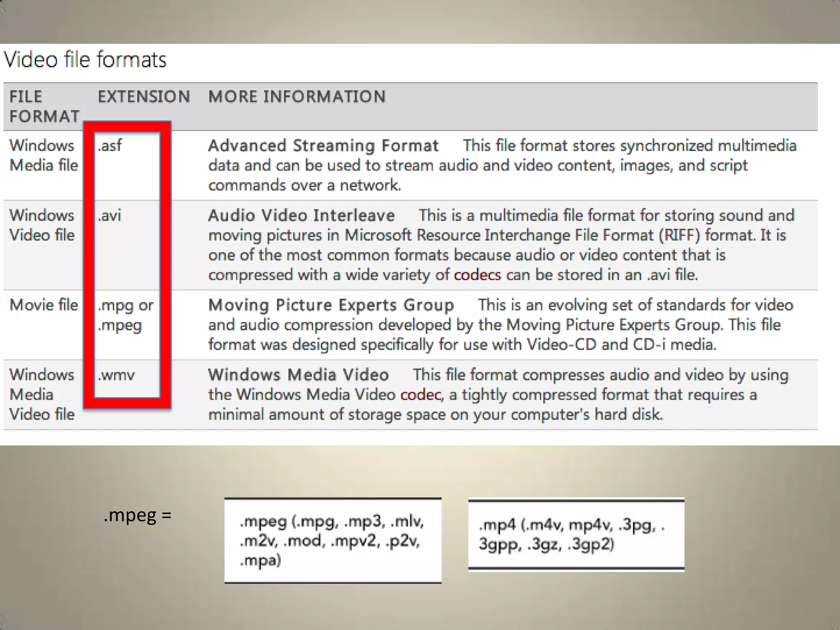Viewport: 840px width, 630px height.
Task: Click the 'MORE INFORMATION' column header
Action: 297,97
